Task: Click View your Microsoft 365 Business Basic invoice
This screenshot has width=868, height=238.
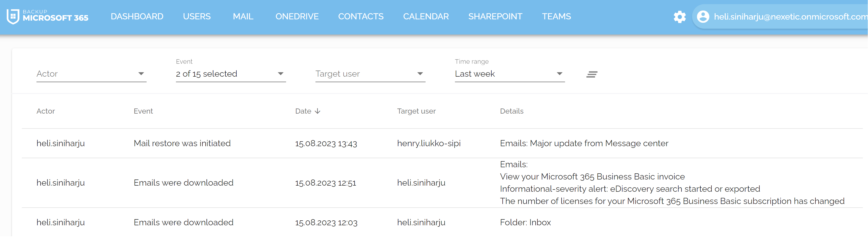Action: pos(592,177)
